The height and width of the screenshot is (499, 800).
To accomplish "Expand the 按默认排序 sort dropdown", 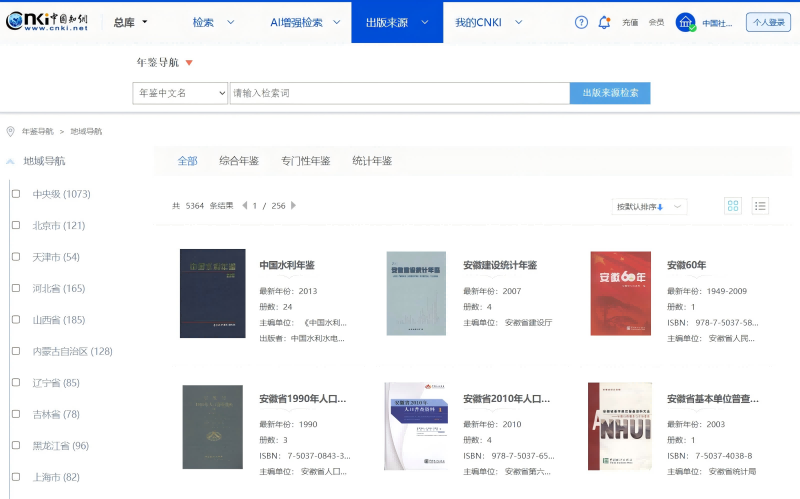I will click(649, 207).
